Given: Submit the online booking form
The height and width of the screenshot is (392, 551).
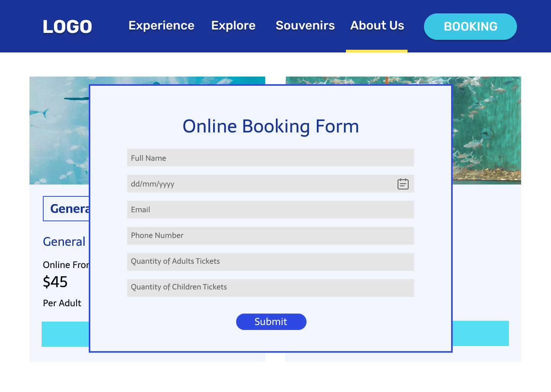Looking at the screenshot, I should coord(271,322).
